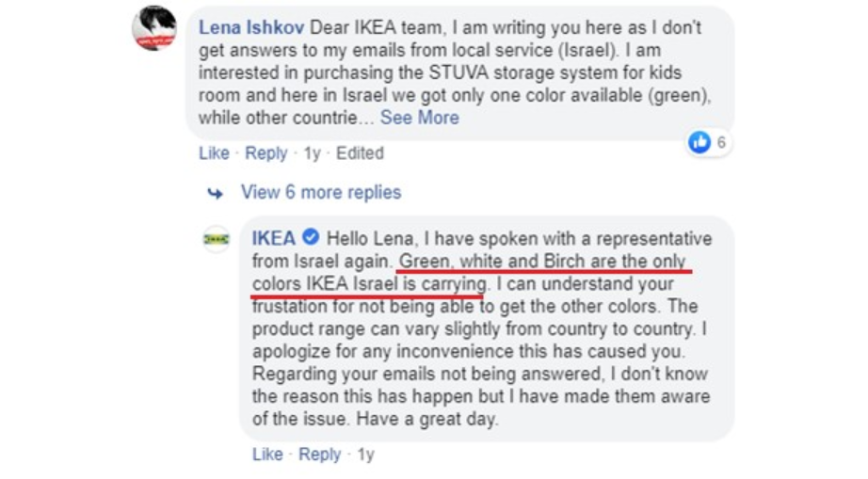Reply to Lena Ishkov's comment

pos(265,152)
